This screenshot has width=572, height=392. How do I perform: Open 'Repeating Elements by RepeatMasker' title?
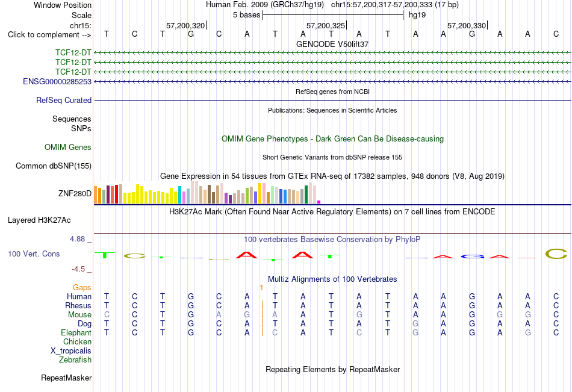(x=332, y=369)
